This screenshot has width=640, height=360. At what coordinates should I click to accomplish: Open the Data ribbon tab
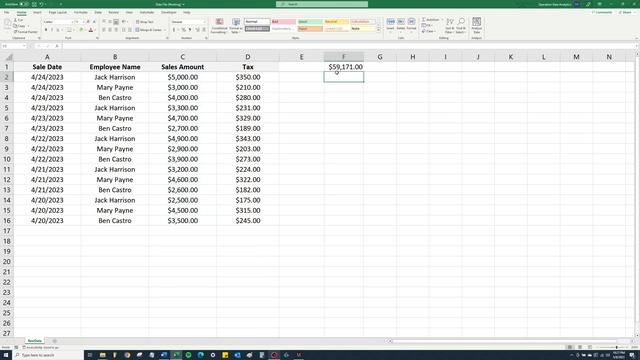[x=98, y=13]
